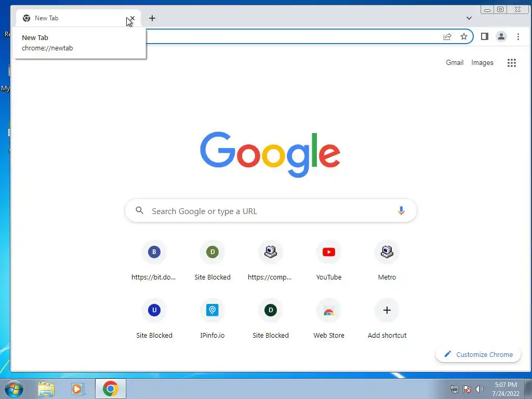Image resolution: width=532 pixels, height=399 pixels.
Task: Start voice search with microphone icon
Action: pos(401,211)
